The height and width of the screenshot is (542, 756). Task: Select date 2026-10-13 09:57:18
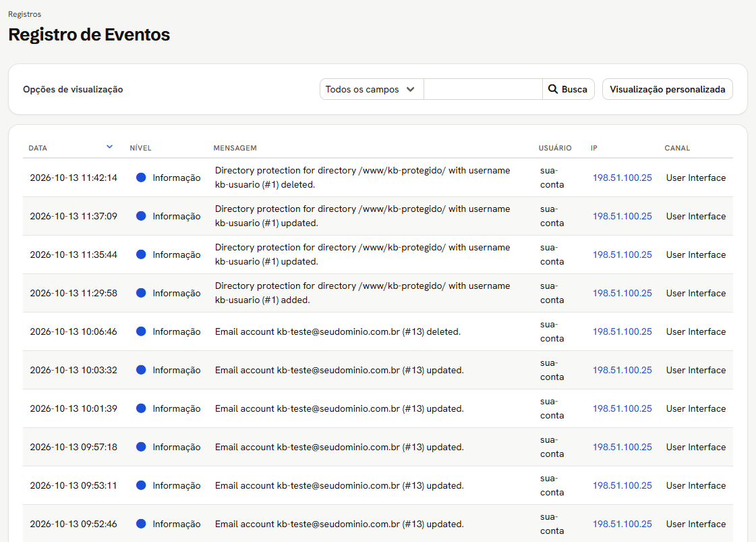74,447
